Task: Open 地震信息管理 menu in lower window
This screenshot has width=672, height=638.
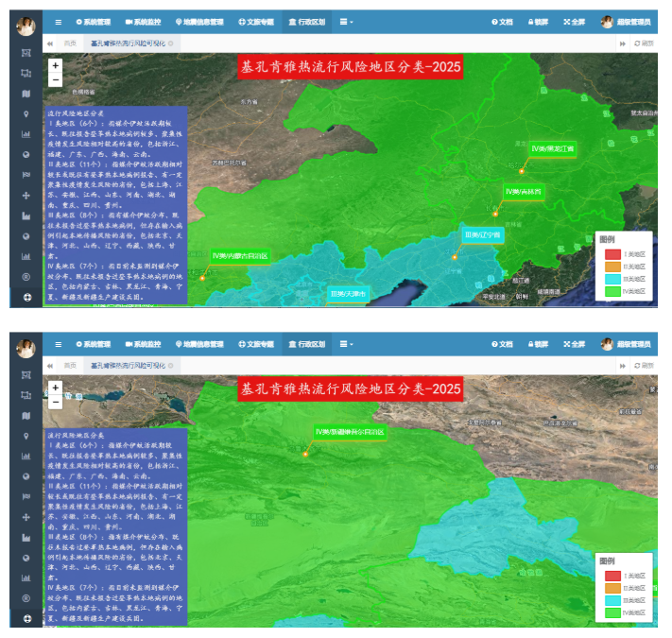Action: [x=199, y=344]
